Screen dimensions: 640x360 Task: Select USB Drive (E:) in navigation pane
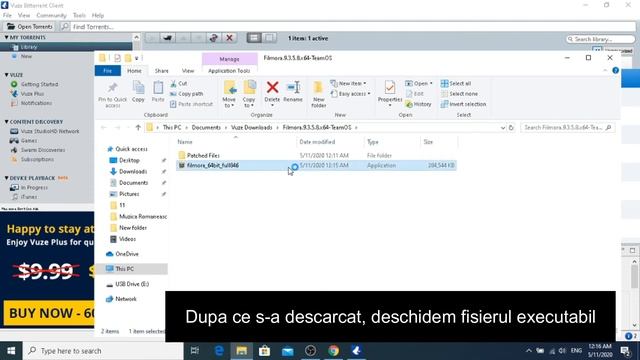[132, 284]
